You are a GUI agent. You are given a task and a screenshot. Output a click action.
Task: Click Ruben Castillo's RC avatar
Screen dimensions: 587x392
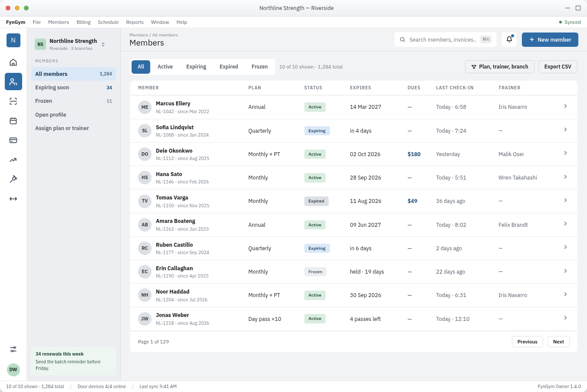point(145,248)
